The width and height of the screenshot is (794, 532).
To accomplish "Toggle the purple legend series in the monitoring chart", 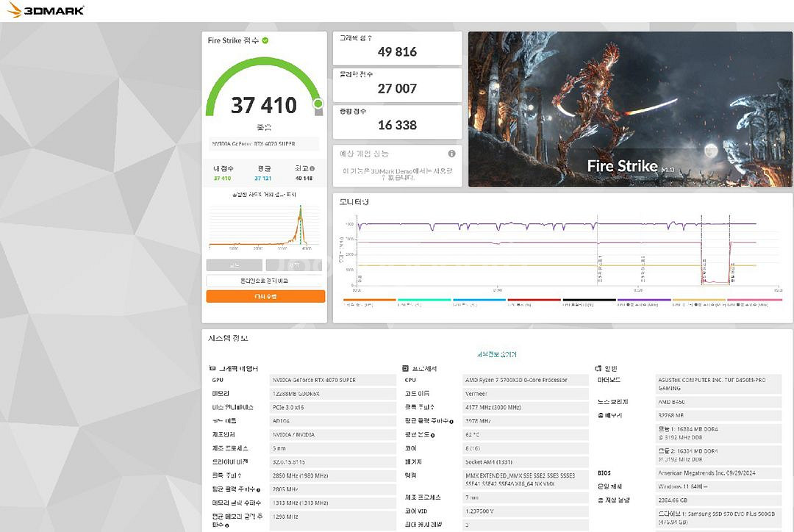I will click(x=644, y=301).
